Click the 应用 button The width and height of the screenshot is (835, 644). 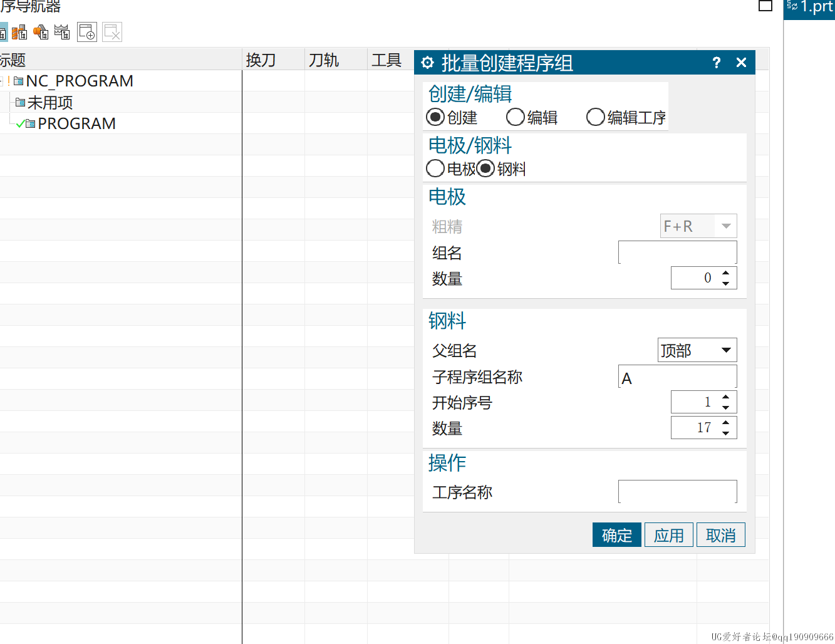coord(669,535)
